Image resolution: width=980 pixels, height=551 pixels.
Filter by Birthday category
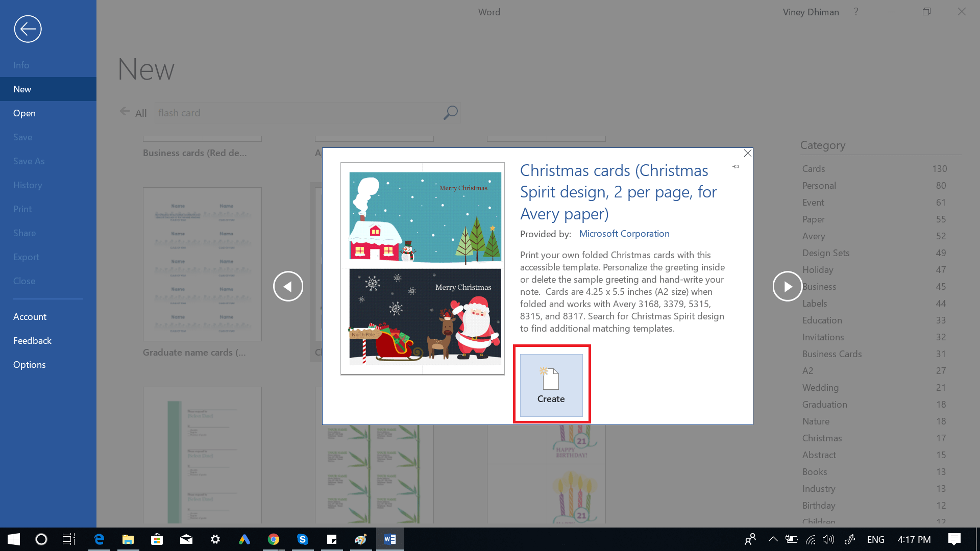point(874,506)
